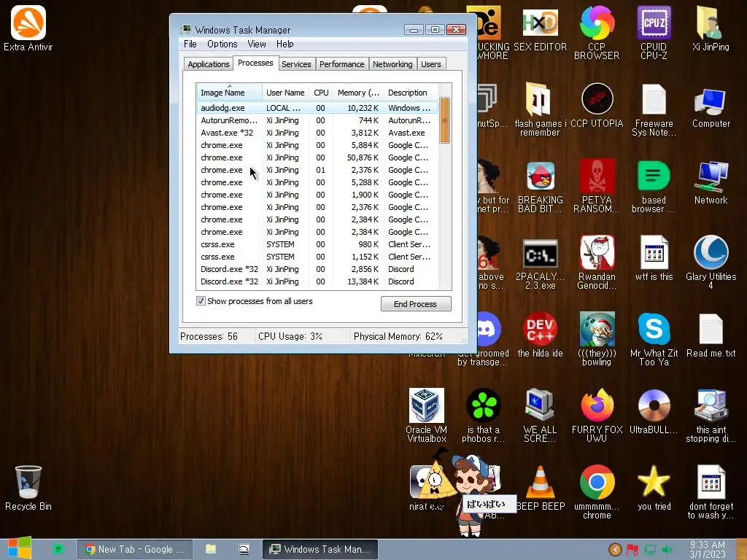Switch to the Performance tab
The image size is (747, 560).
point(341,64)
